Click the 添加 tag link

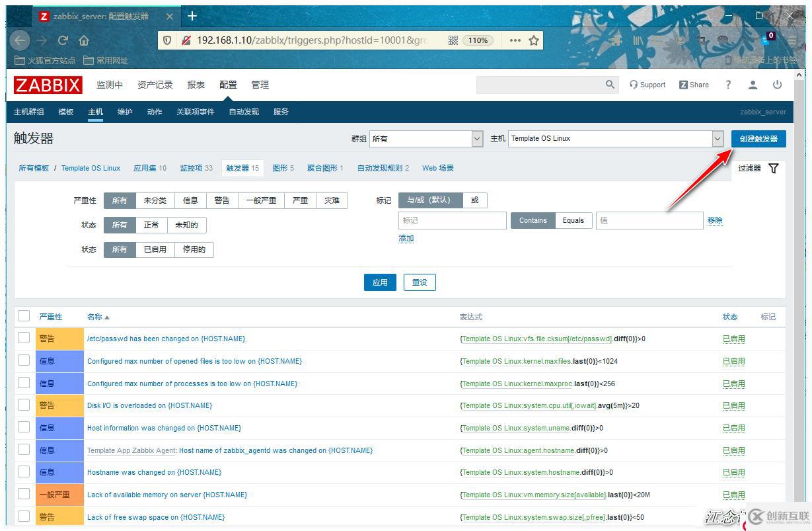click(x=406, y=238)
